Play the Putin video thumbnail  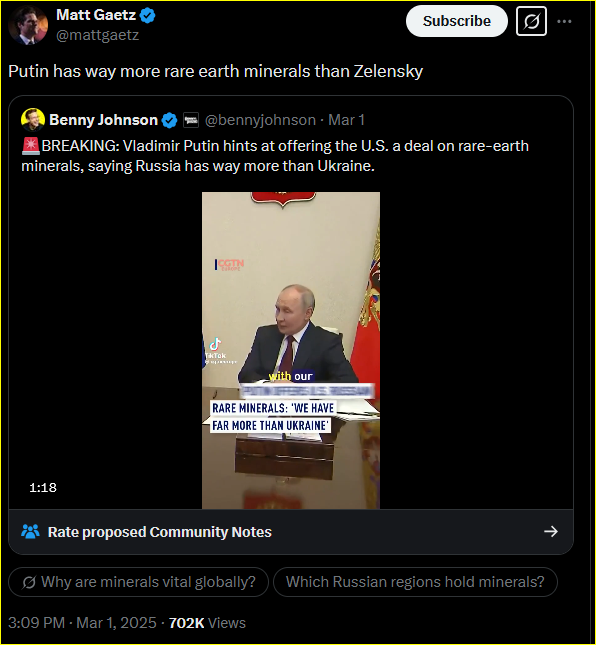[291, 350]
